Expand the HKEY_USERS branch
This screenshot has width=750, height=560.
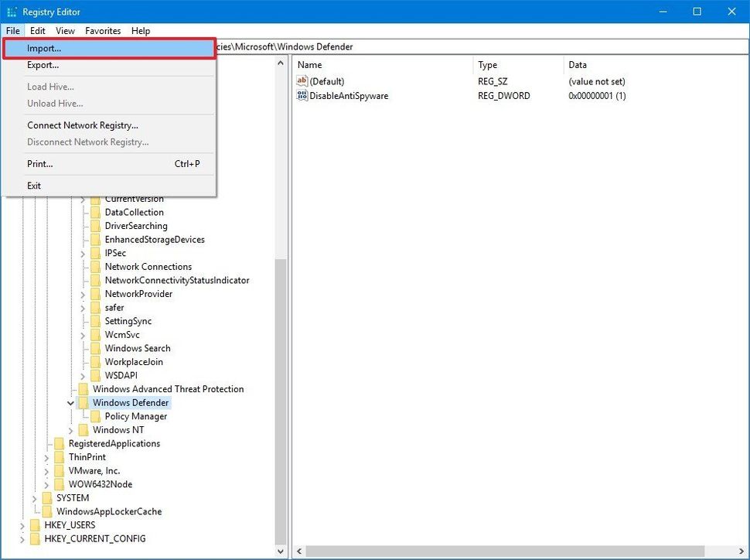[22, 524]
